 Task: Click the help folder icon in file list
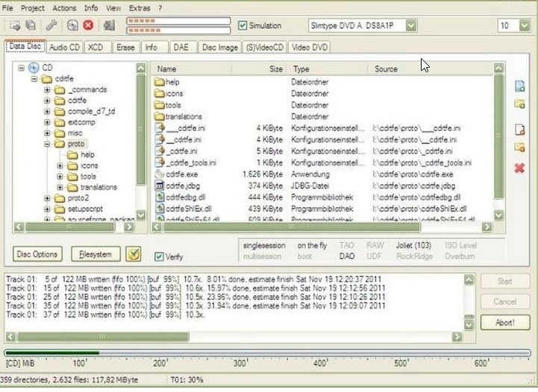point(159,82)
